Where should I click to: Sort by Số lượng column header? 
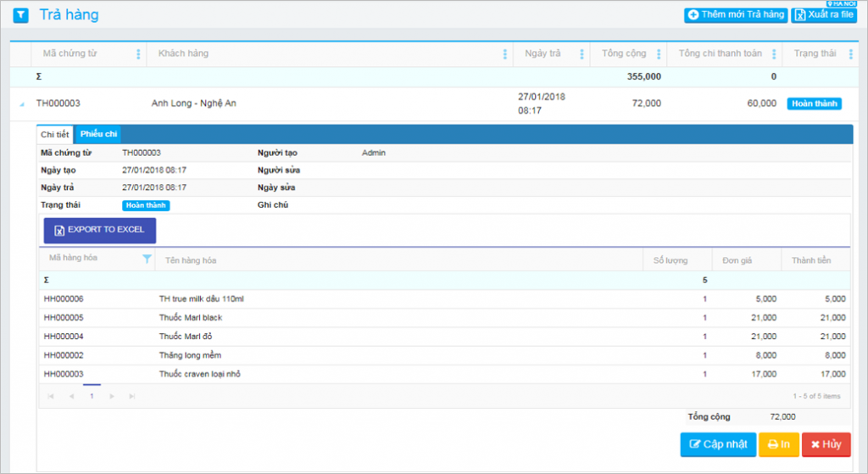670,260
